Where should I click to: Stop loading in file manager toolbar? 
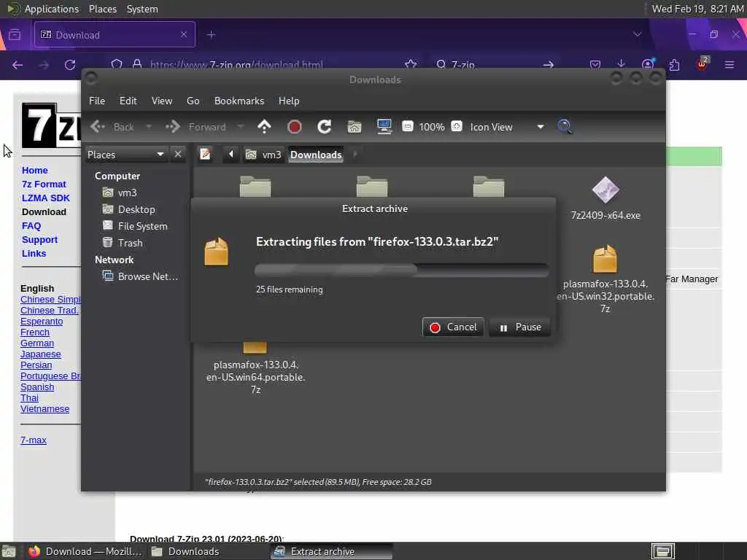click(x=295, y=127)
